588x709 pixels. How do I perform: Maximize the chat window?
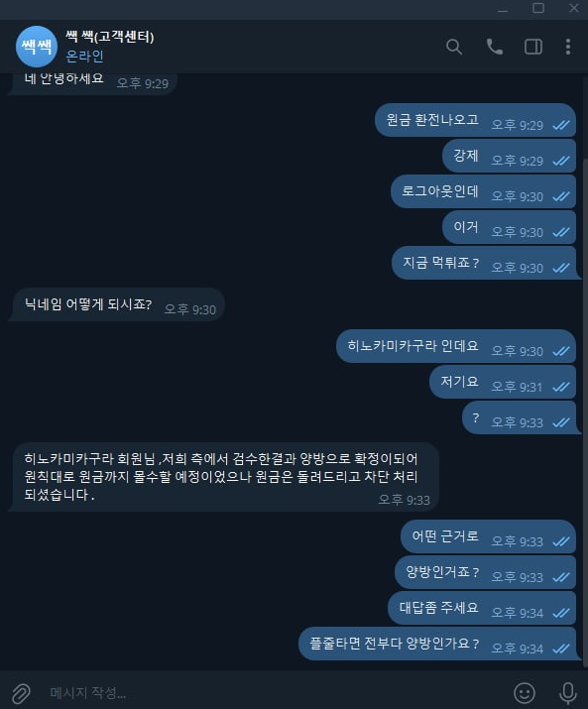pyautogui.click(x=538, y=8)
